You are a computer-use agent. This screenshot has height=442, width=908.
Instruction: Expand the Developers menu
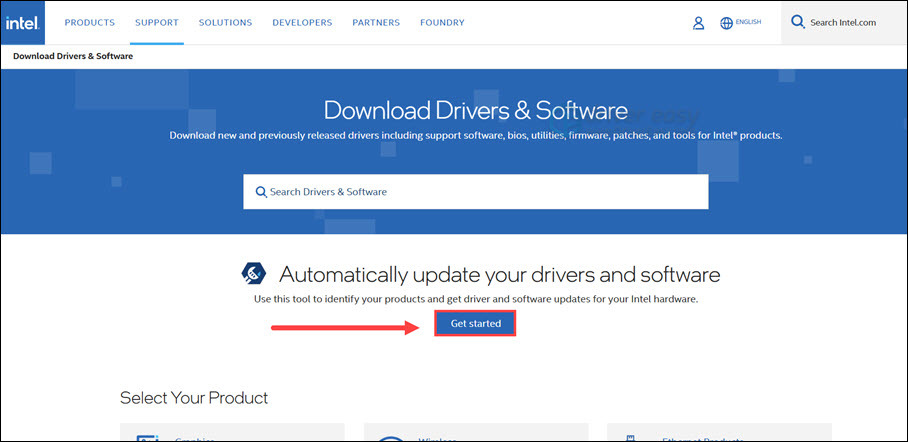[302, 22]
